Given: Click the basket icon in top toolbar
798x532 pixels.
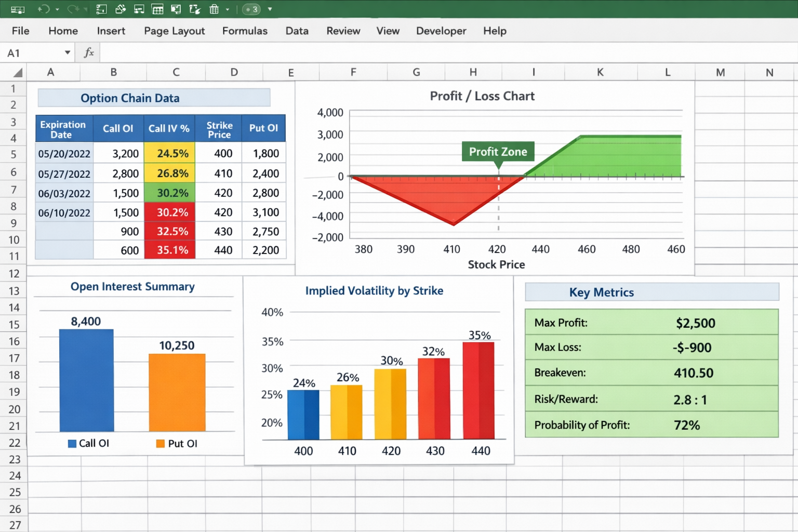Looking at the screenshot, I should pyautogui.click(x=214, y=9).
